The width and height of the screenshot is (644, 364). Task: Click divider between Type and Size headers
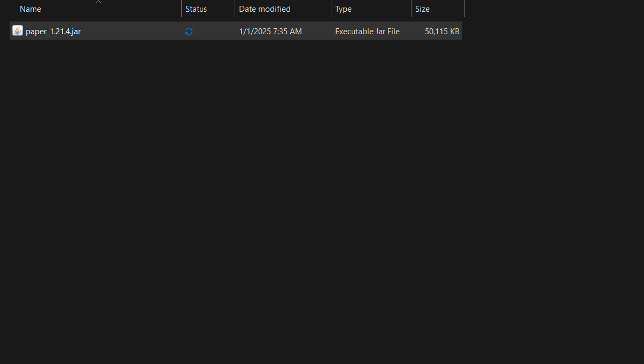(x=411, y=9)
